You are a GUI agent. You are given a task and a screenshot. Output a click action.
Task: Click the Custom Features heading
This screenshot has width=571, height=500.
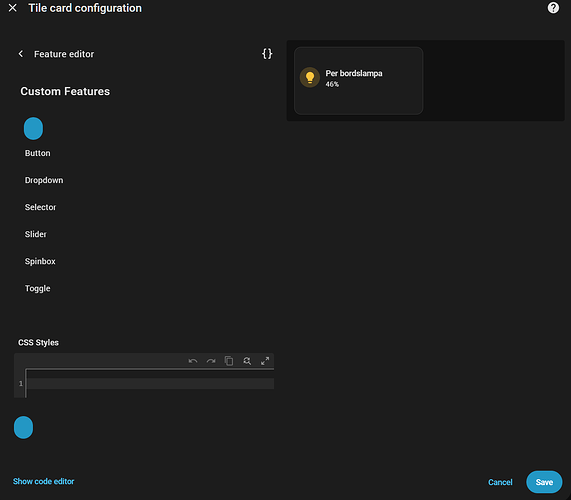click(x=65, y=91)
